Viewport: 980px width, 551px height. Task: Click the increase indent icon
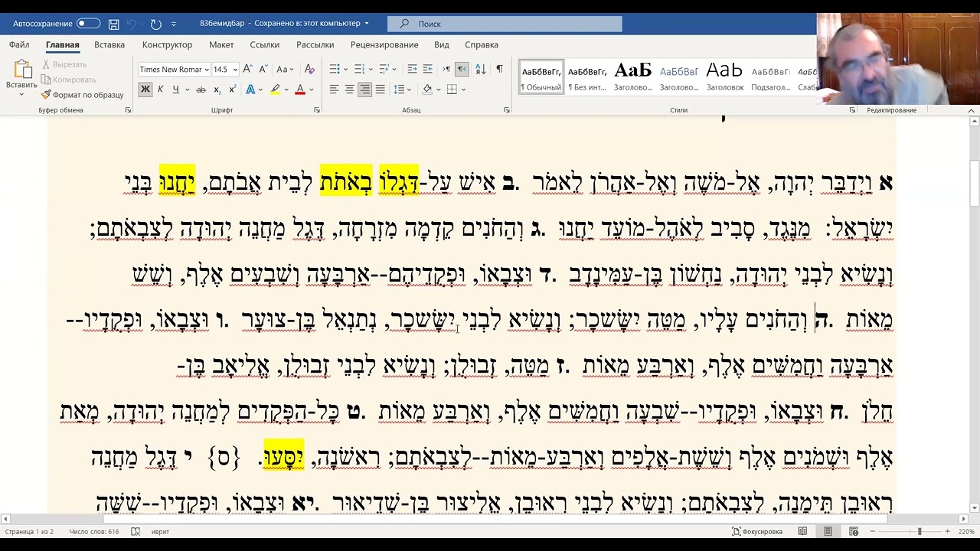click(x=428, y=69)
